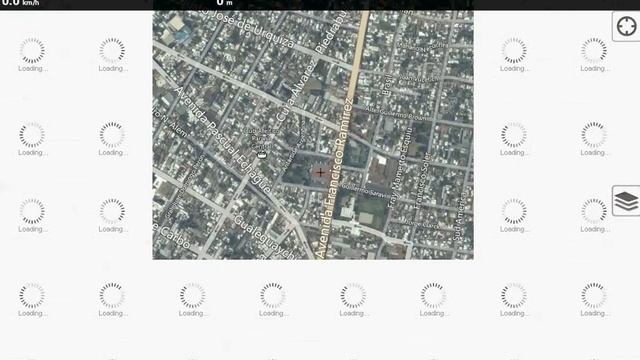Click the Sud América street label
The width and height of the screenshot is (640, 360).
click(x=459, y=216)
